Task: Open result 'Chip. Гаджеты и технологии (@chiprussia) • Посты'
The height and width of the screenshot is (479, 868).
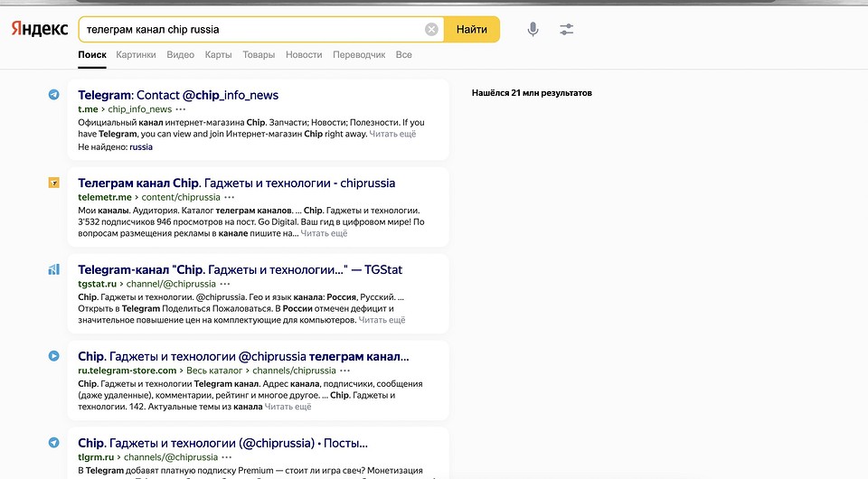Action: point(222,443)
